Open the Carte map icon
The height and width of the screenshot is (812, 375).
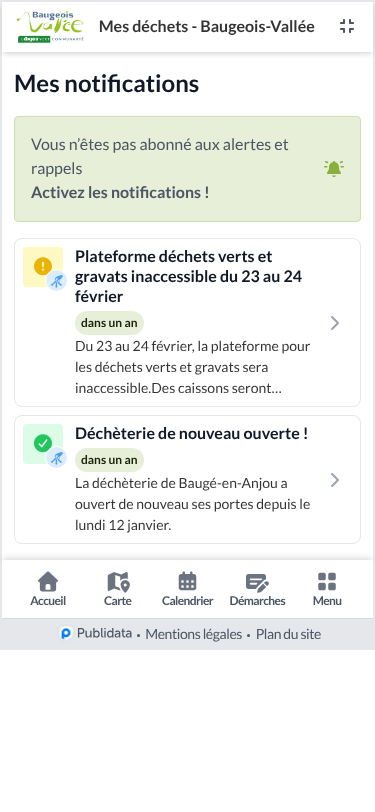click(118, 582)
